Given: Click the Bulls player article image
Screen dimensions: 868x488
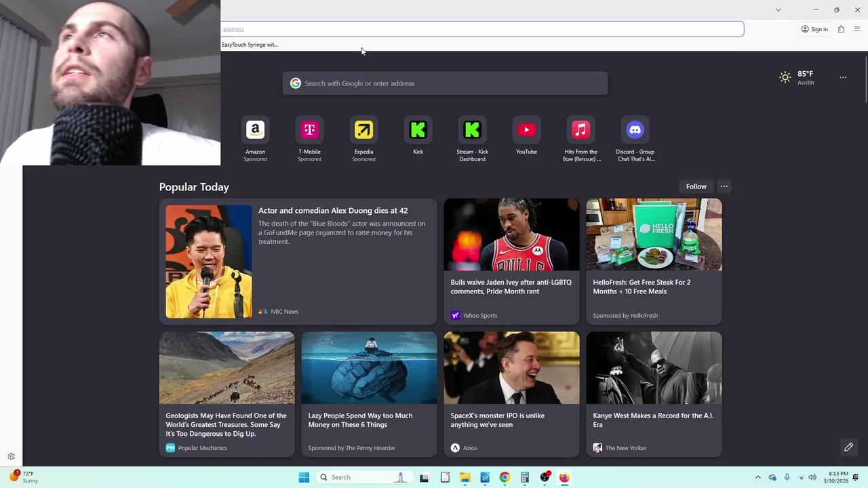Looking at the screenshot, I should pos(511,235).
